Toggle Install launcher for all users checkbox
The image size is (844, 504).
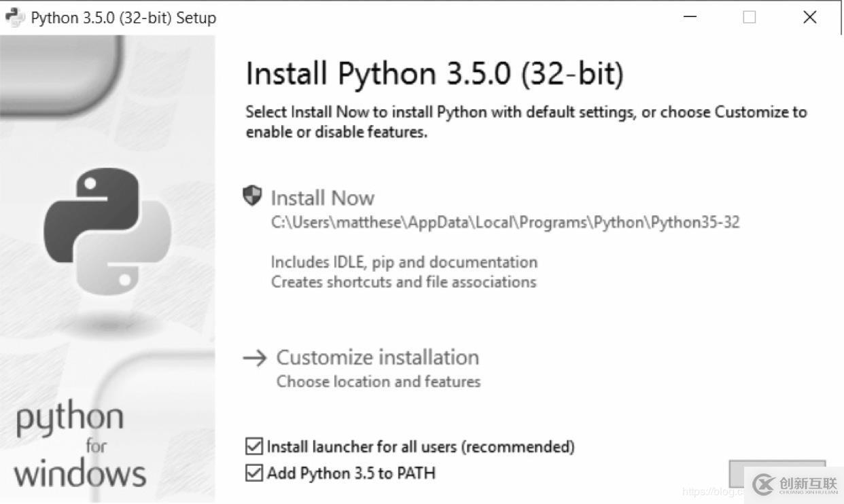click(254, 446)
